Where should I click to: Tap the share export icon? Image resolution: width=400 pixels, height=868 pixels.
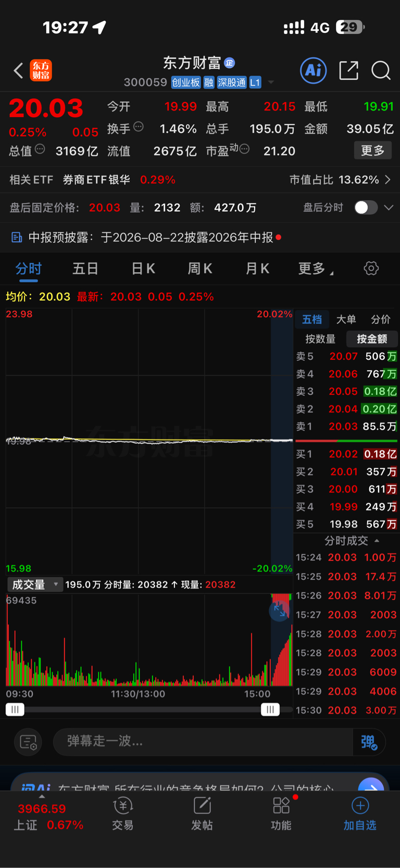(x=348, y=70)
